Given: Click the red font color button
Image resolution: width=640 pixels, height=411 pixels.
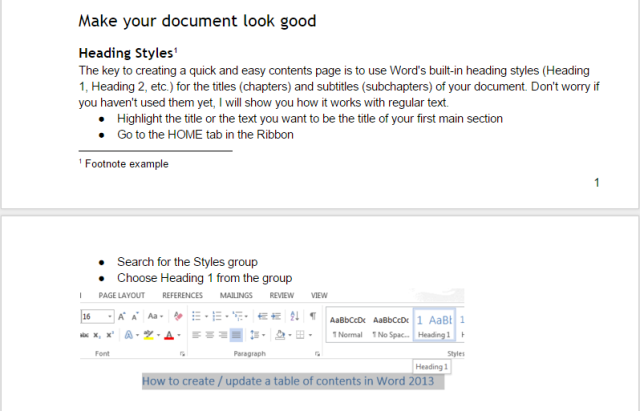Looking at the screenshot, I should pos(169,335).
